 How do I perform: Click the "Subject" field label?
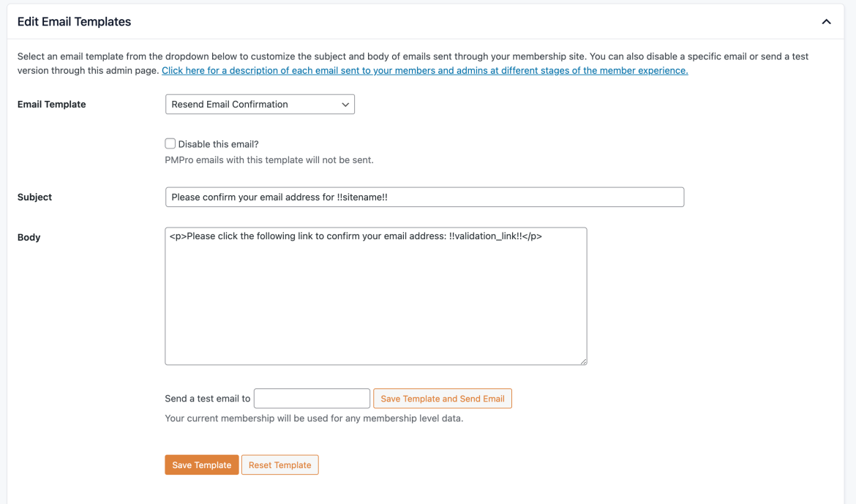(x=34, y=197)
